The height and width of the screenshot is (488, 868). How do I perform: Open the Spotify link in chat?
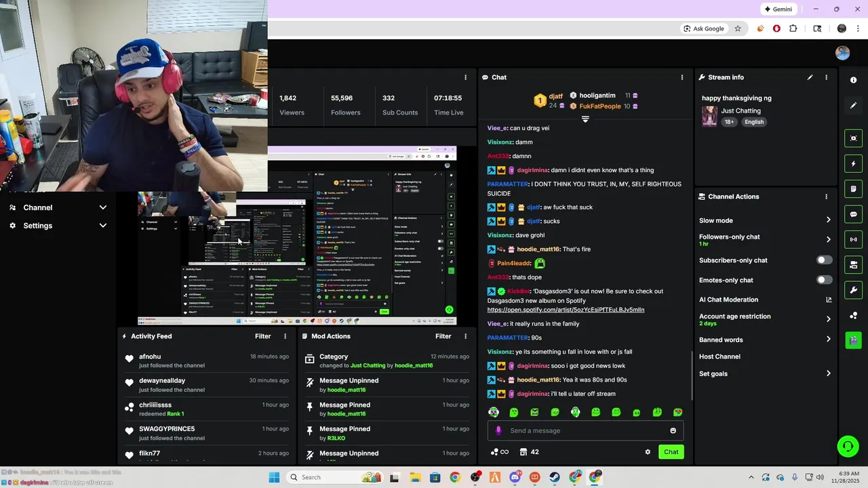566,310
